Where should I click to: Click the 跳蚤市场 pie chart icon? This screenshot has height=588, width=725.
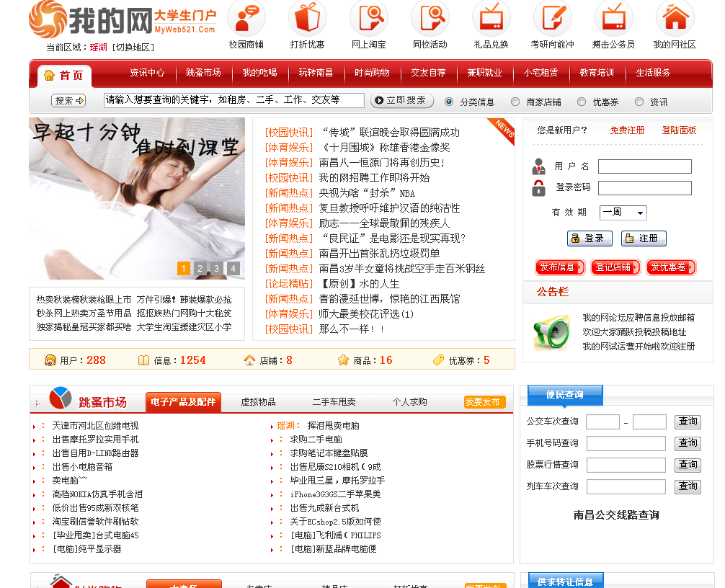pyautogui.click(x=61, y=398)
